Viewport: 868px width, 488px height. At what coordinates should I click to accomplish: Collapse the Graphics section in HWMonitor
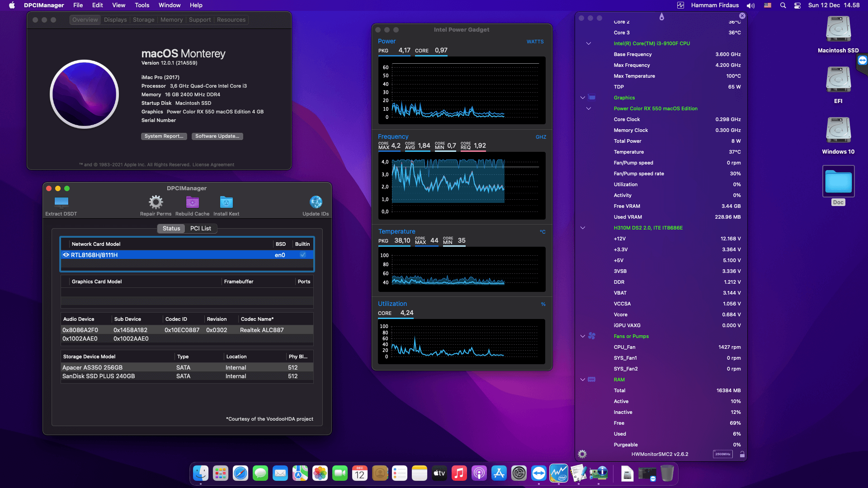(x=583, y=98)
